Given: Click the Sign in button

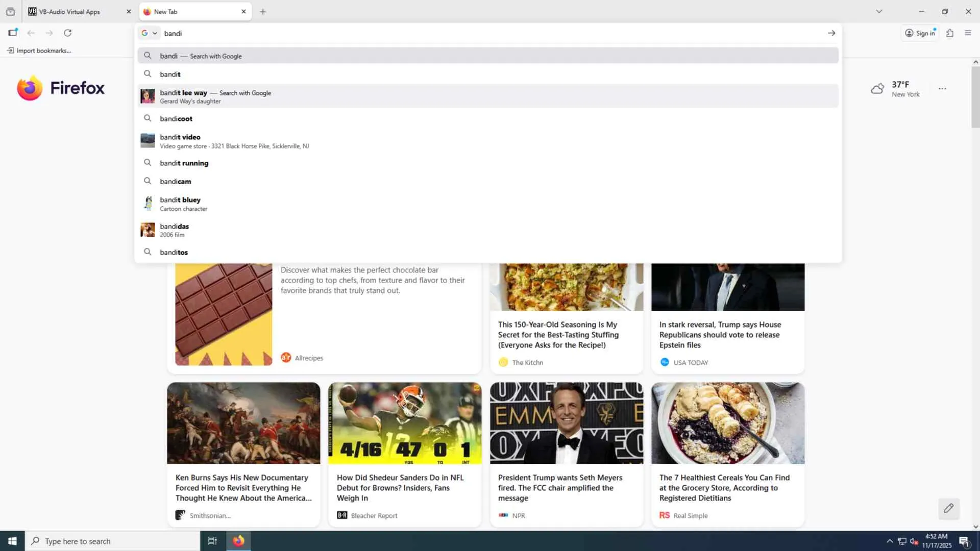Looking at the screenshot, I should [x=920, y=33].
